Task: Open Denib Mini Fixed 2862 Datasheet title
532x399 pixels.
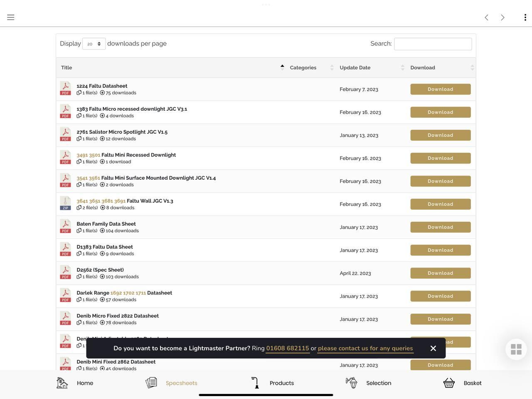Action: [116, 362]
